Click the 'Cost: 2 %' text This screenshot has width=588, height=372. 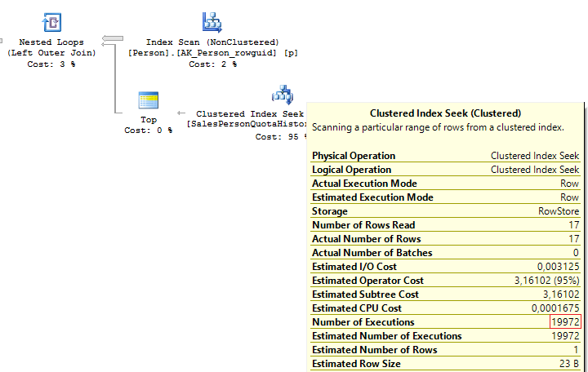pos(212,64)
